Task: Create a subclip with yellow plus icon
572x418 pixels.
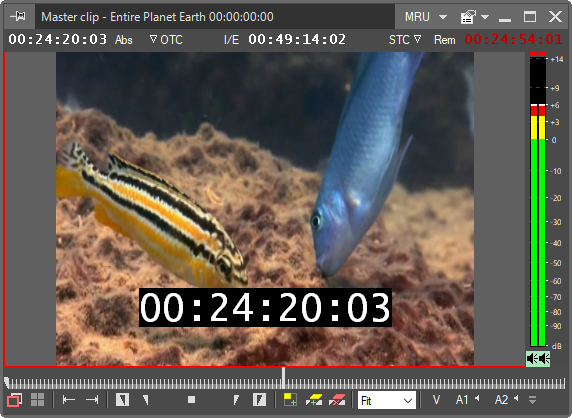Action: click(290, 399)
